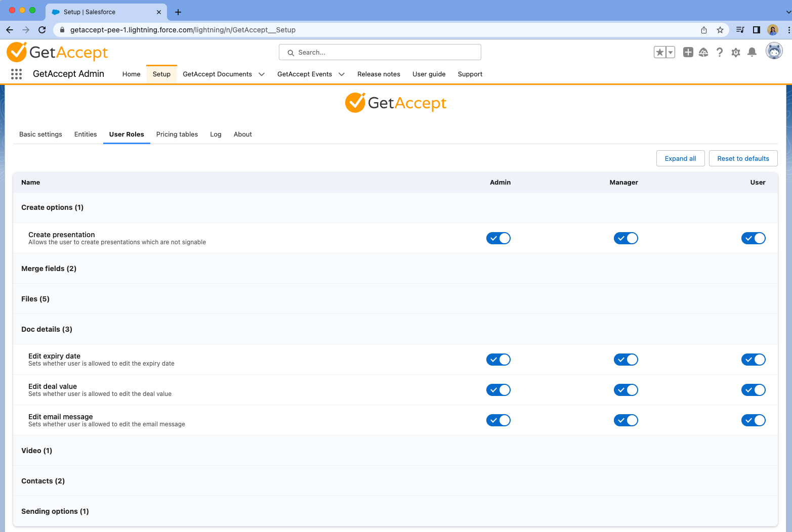Image resolution: width=792 pixels, height=532 pixels.
Task: Click the GetAccept logo in header
Action: [57, 52]
